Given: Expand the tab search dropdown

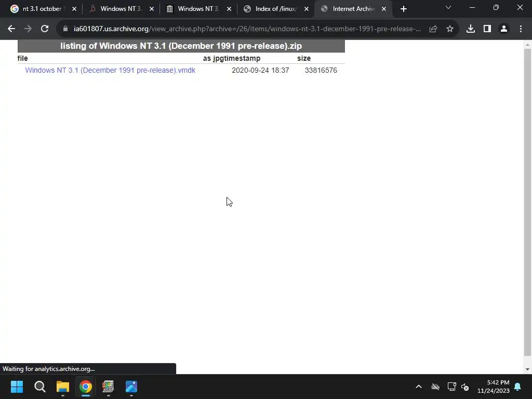Looking at the screenshot, I should pos(448,7).
